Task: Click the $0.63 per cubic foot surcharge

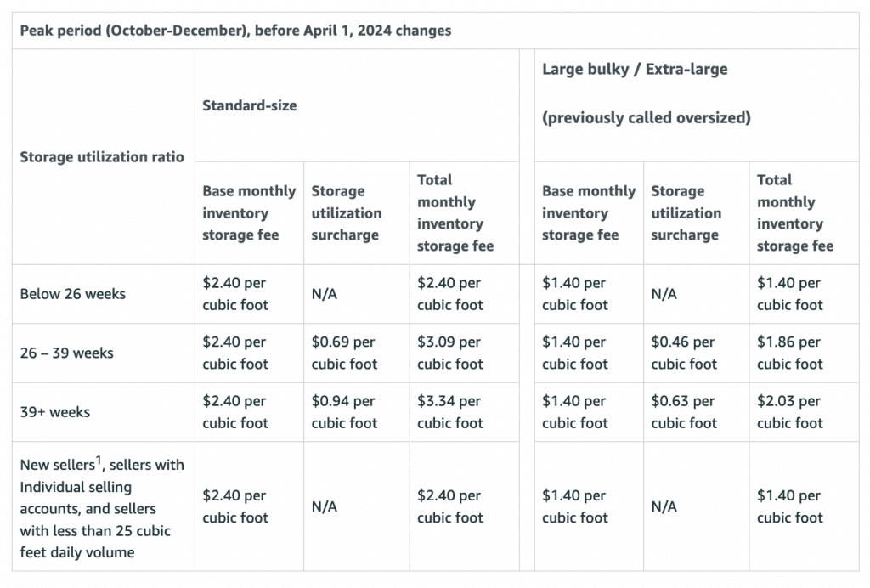Action: click(x=684, y=412)
